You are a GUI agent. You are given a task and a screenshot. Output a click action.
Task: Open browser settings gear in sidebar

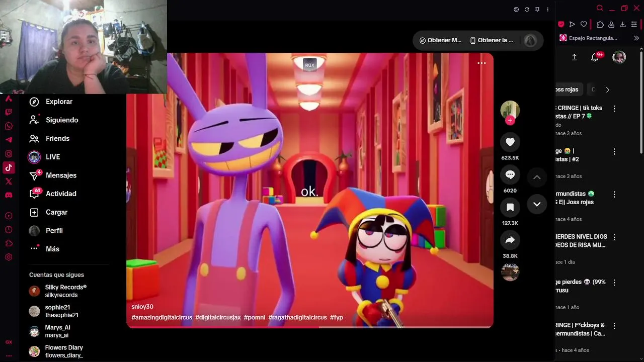coord(9,257)
